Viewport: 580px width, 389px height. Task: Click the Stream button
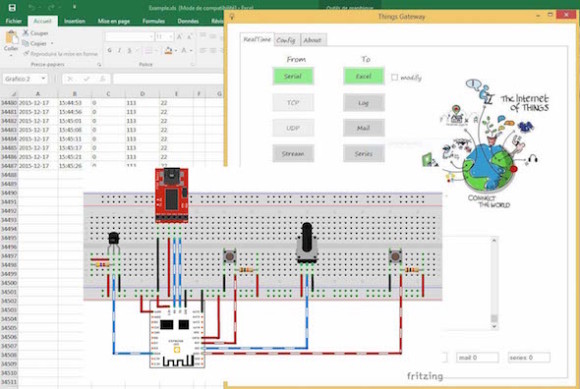pyautogui.click(x=293, y=153)
